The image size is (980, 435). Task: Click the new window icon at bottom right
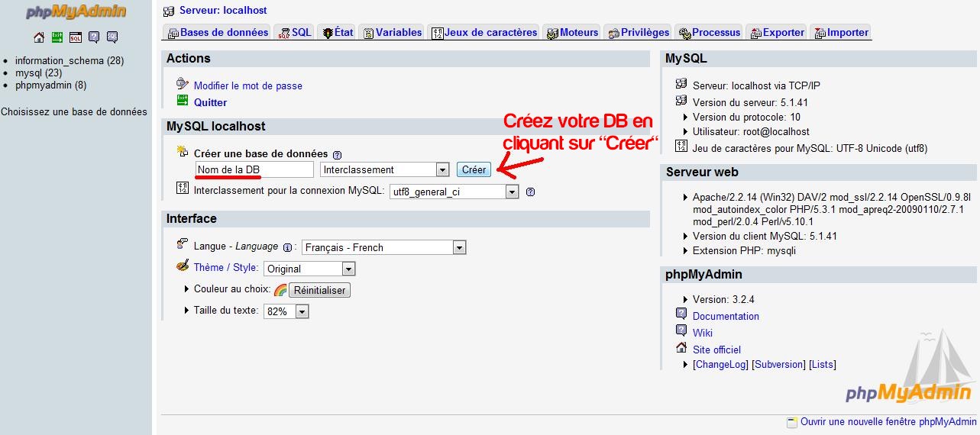tap(792, 422)
